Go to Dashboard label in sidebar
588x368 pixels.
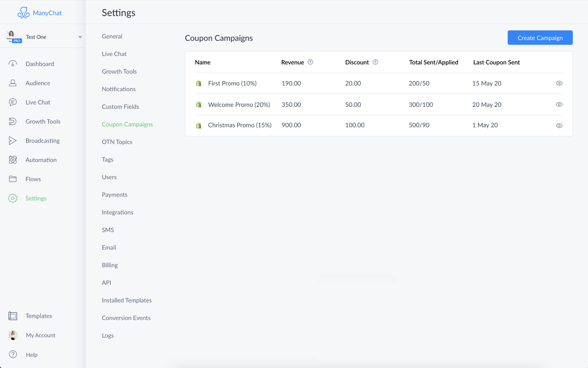click(40, 64)
